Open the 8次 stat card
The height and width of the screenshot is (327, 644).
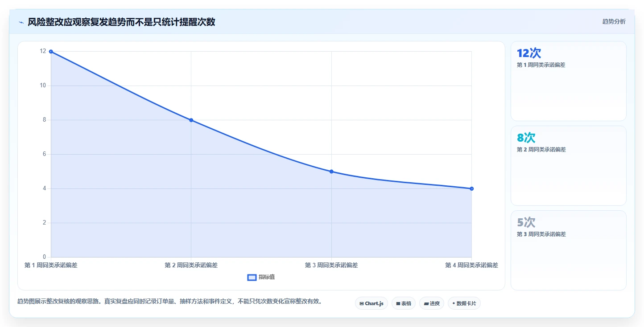coord(569,166)
